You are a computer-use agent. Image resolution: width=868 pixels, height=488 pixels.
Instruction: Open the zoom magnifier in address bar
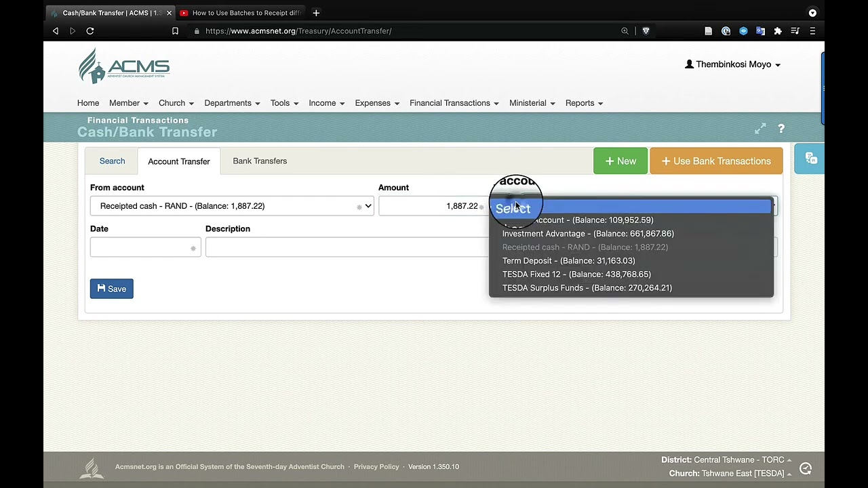click(625, 31)
